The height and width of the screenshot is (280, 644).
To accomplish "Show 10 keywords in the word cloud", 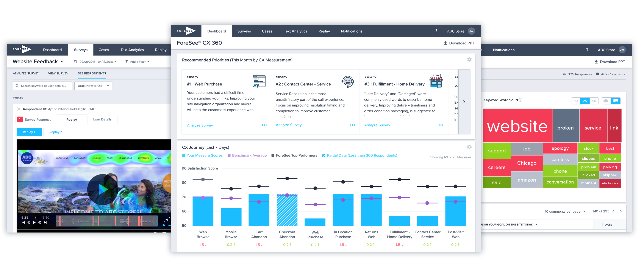I will (x=576, y=101).
